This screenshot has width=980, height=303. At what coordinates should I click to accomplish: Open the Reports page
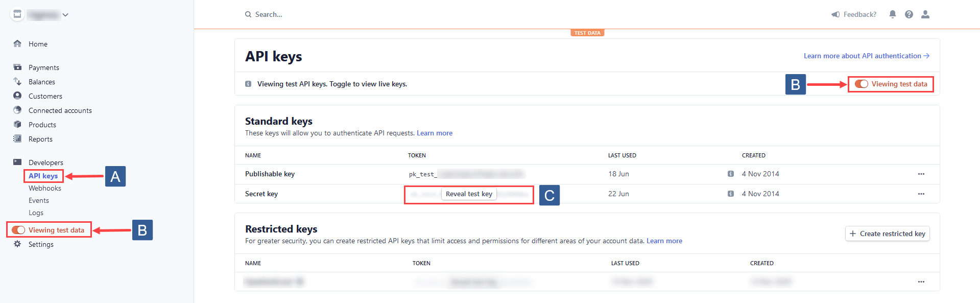click(x=40, y=139)
